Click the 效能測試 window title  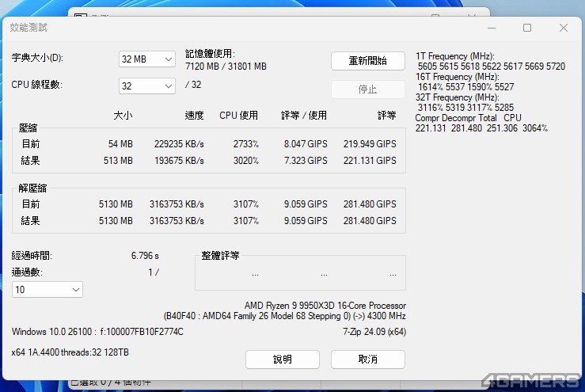tap(28, 28)
